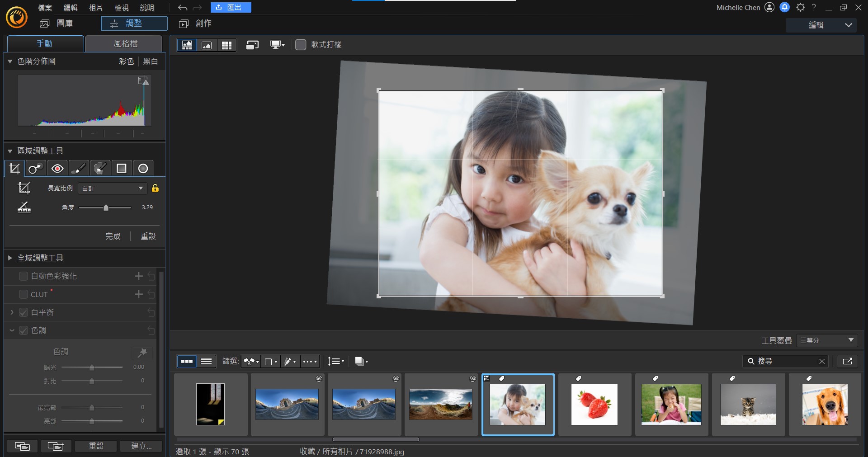Viewport: 868px width, 457px height.
Task: Enable the 軟式打樣 soft proofing checkbox
Action: coord(301,45)
